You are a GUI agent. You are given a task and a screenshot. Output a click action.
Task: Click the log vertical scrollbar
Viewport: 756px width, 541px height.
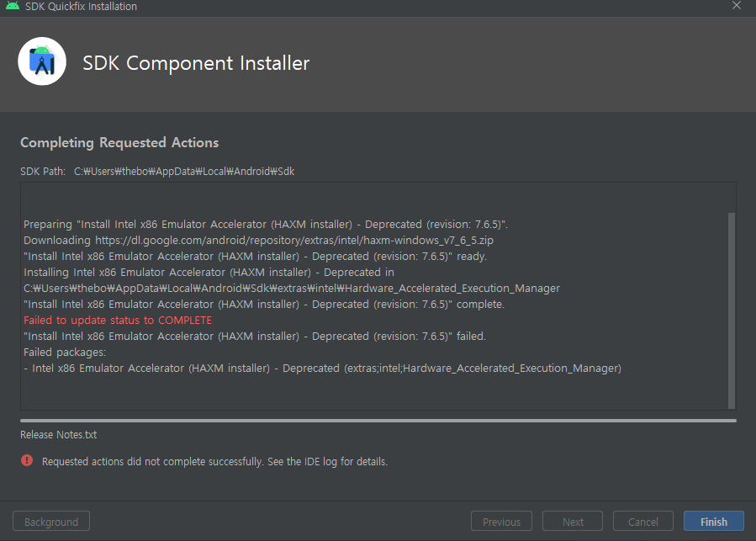tap(732, 310)
